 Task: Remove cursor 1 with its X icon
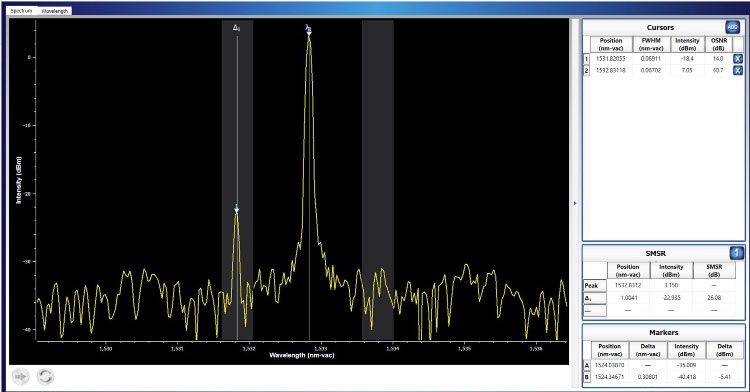point(738,58)
